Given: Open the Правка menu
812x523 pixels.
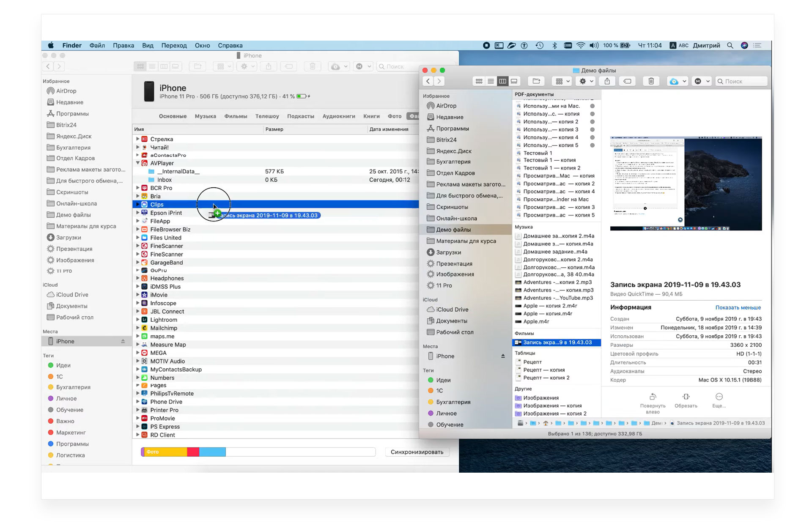Looking at the screenshot, I should click(x=123, y=45).
